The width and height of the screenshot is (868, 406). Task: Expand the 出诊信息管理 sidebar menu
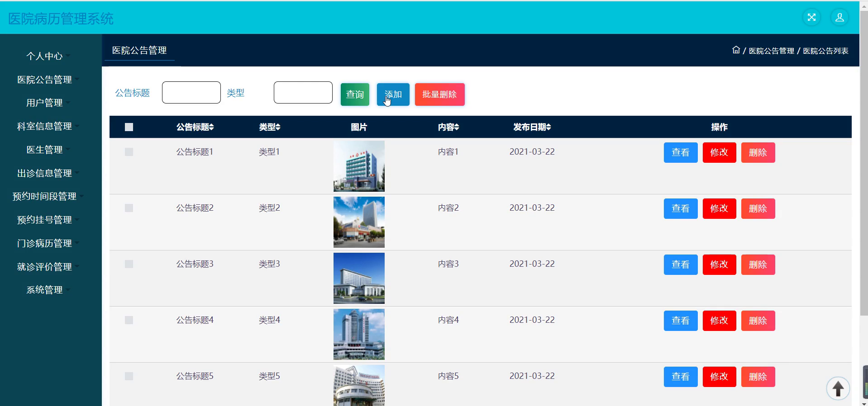(x=48, y=173)
